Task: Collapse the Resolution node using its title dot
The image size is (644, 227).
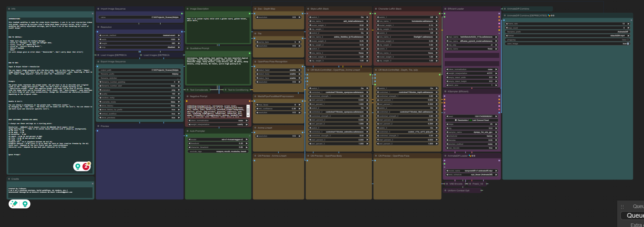Action: click(98, 27)
